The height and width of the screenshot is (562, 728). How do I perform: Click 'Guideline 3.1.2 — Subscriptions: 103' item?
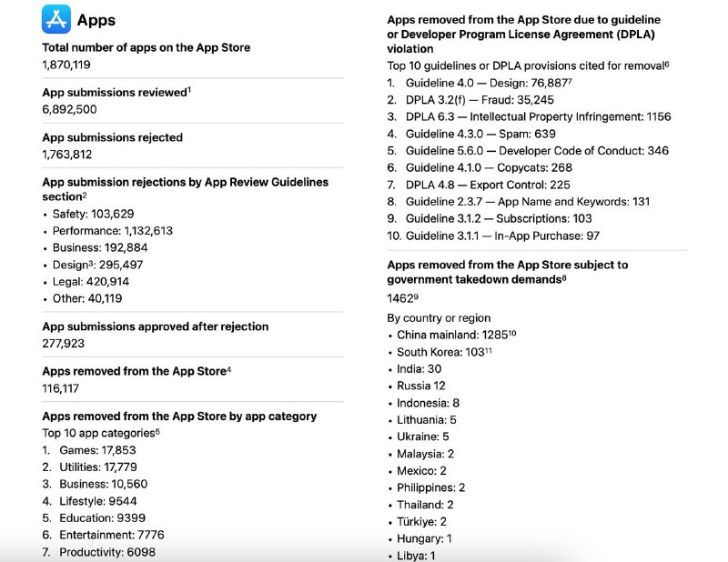pos(490,218)
